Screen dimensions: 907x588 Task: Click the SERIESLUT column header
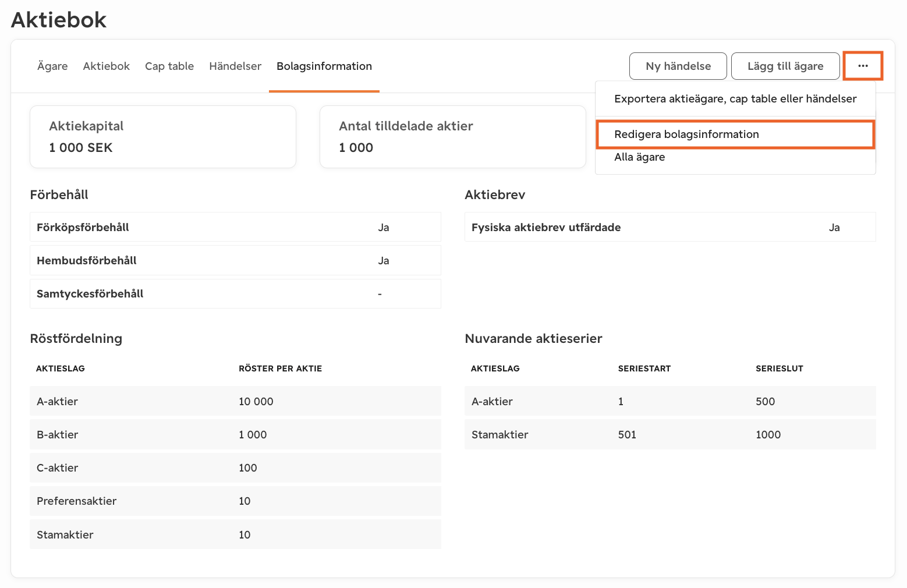pyautogui.click(x=780, y=369)
